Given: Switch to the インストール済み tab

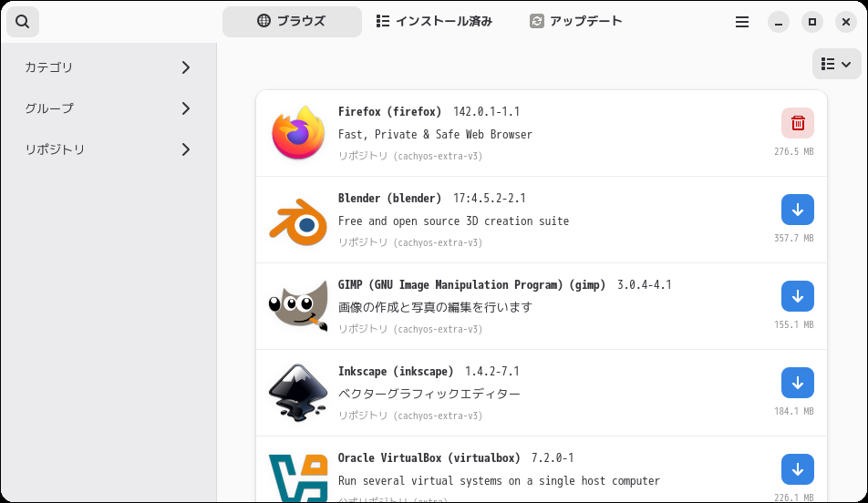Looking at the screenshot, I should [x=434, y=22].
